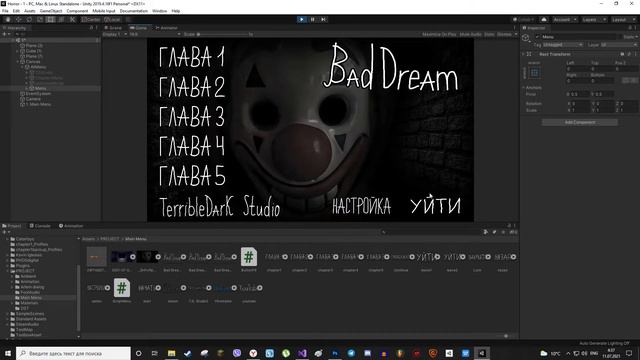Open the Windows Start menu
This screenshot has height=360, width=640.
[8, 353]
